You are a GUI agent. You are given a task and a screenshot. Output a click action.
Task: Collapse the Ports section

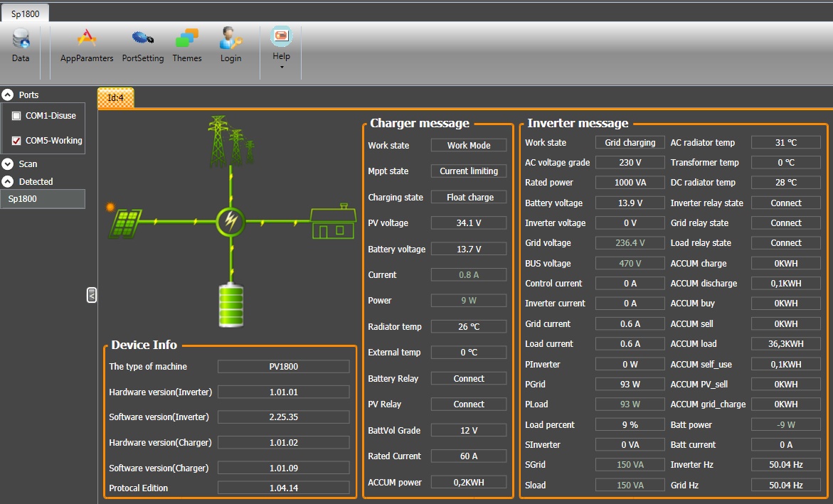pyautogui.click(x=8, y=95)
